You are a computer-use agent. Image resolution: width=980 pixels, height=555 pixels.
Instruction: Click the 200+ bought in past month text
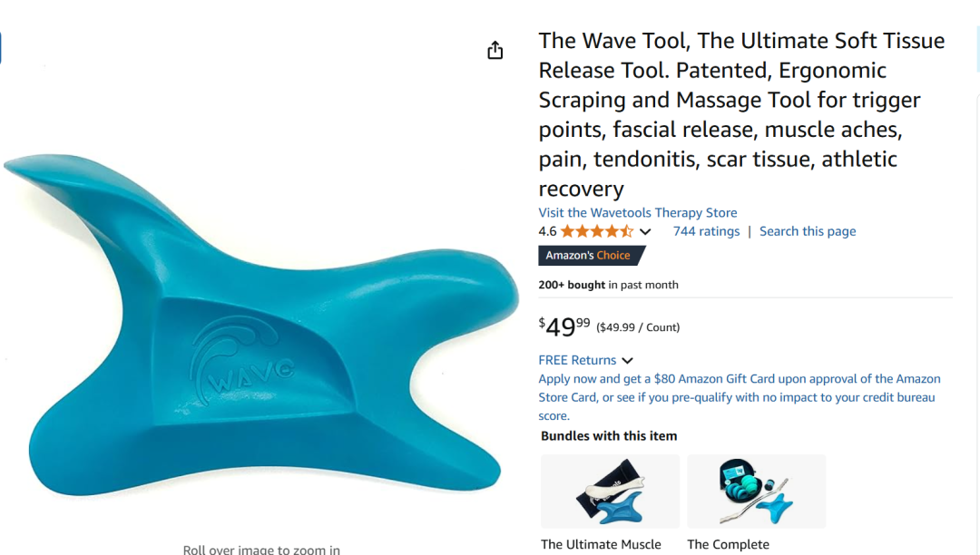pyautogui.click(x=608, y=285)
